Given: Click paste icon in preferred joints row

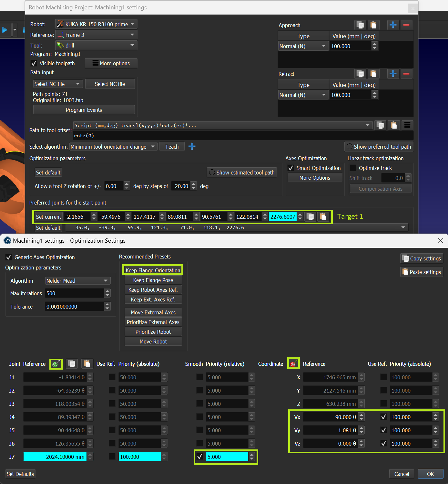Looking at the screenshot, I should click(323, 216).
